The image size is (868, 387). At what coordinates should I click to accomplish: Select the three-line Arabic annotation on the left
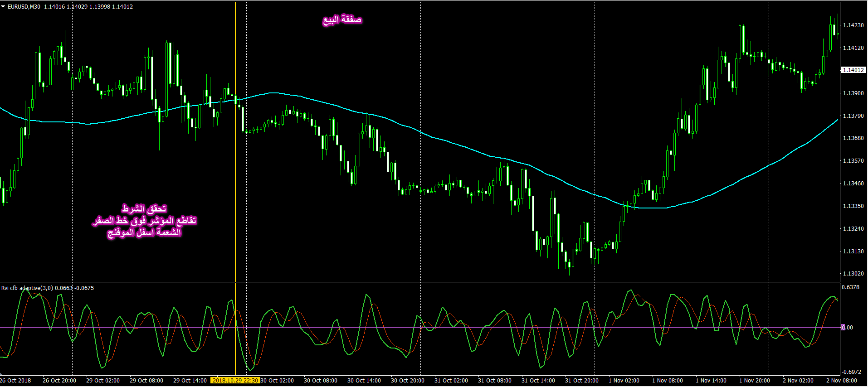pyautogui.click(x=145, y=221)
